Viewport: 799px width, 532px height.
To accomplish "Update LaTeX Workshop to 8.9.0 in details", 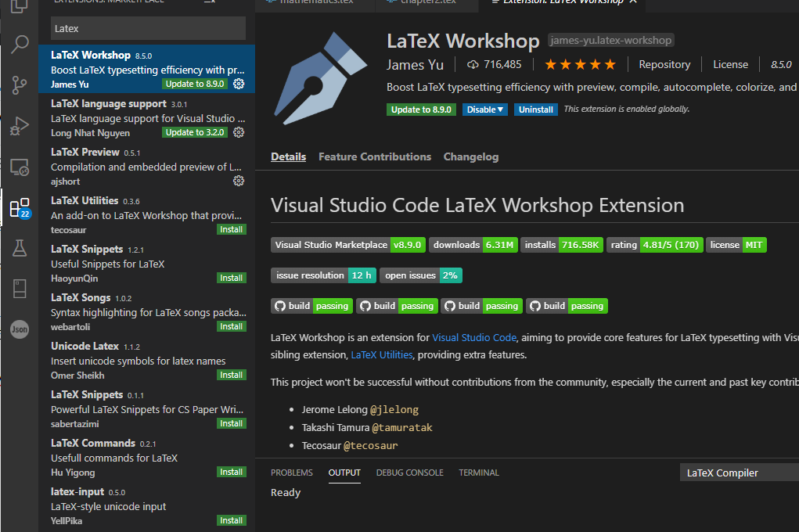I will click(x=421, y=110).
